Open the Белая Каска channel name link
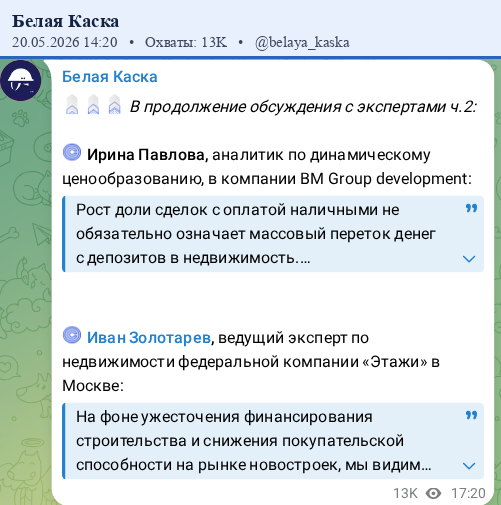Image resolution: width=501 pixels, height=505 pixels. pyautogui.click(x=110, y=77)
